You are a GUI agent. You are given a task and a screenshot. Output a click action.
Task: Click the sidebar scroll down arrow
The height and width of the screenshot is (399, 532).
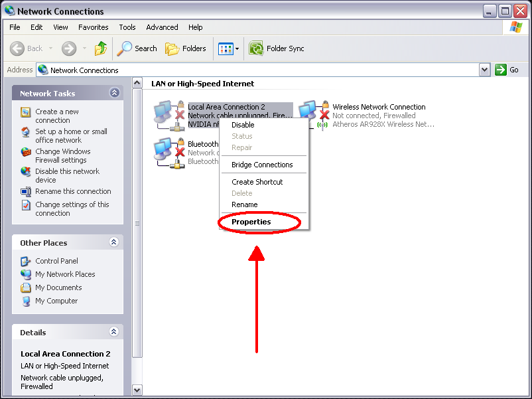pyautogui.click(x=137, y=390)
